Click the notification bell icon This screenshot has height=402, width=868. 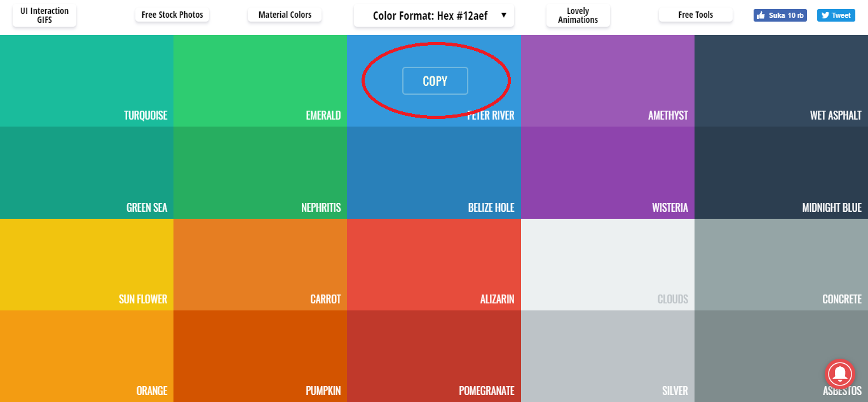click(840, 374)
